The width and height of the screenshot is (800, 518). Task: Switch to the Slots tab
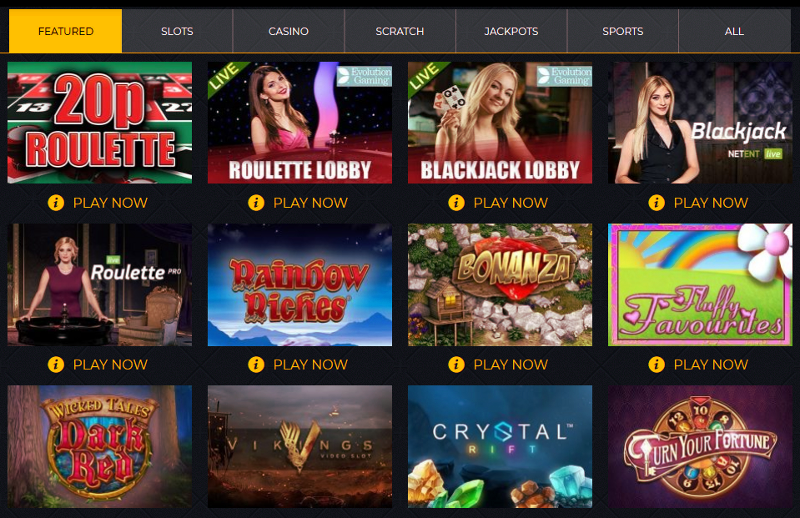(177, 31)
